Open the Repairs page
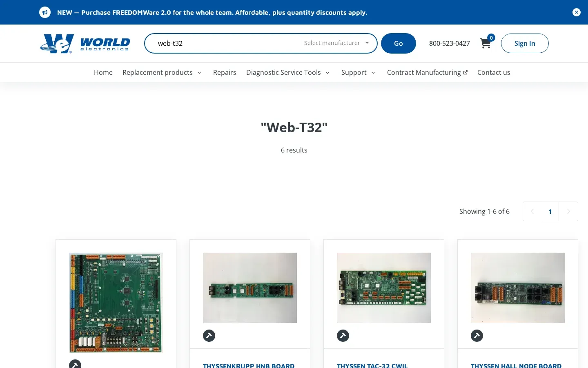This screenshot has width=588, height=368. click(225, 72)
